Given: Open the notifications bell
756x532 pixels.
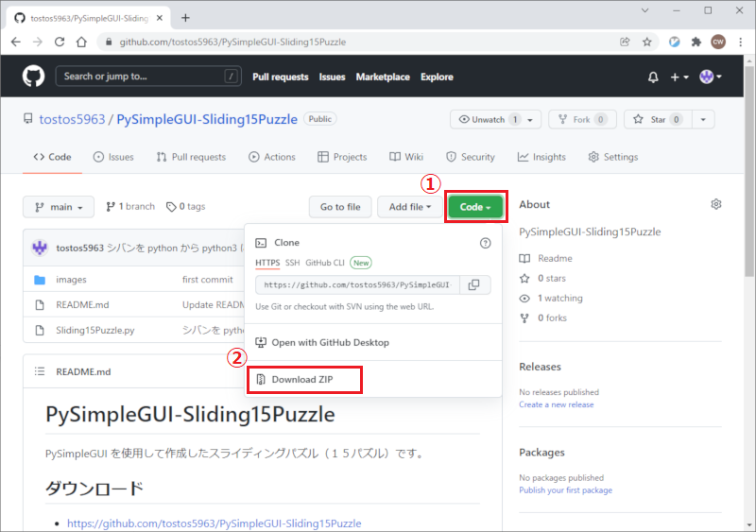Looking at the screenshot, I should 653,77.
